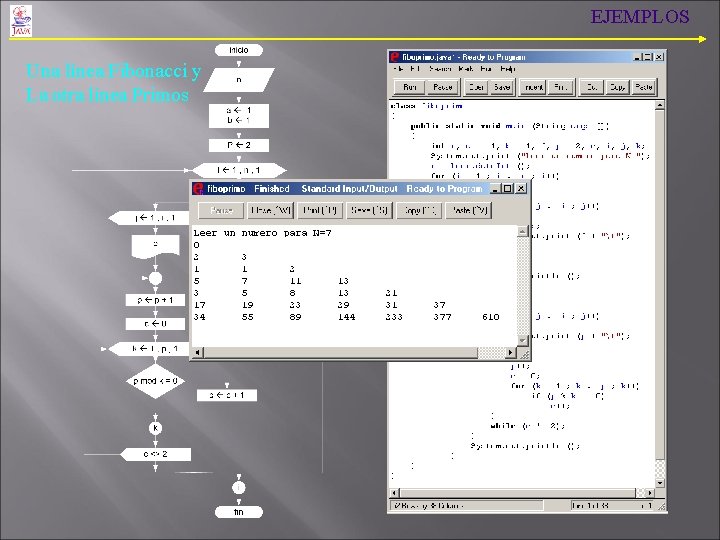Click the value 377 in the output

click(442, 317)
